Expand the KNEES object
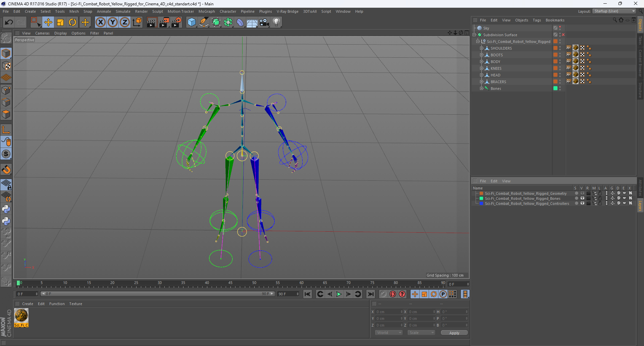The width and height of the screenshot is (644, 346). (481, 68)
